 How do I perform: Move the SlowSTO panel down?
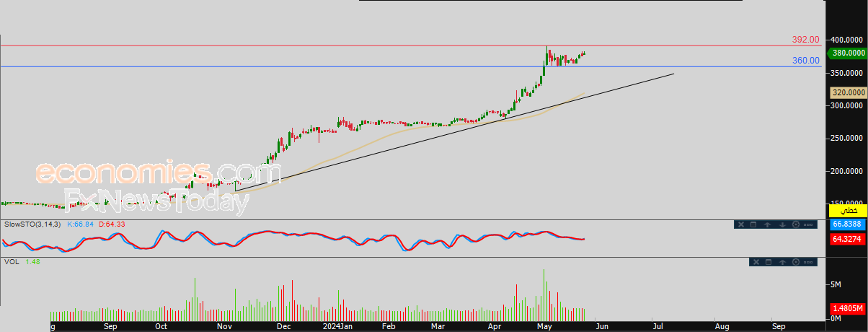pyautogui.click(x=782, y=224)
